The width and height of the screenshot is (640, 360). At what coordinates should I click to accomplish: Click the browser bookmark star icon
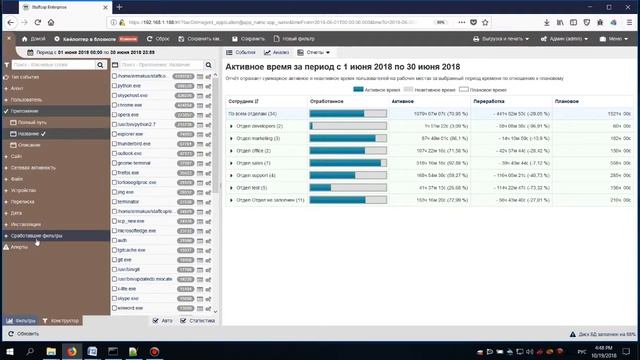[x=485, y=22]
